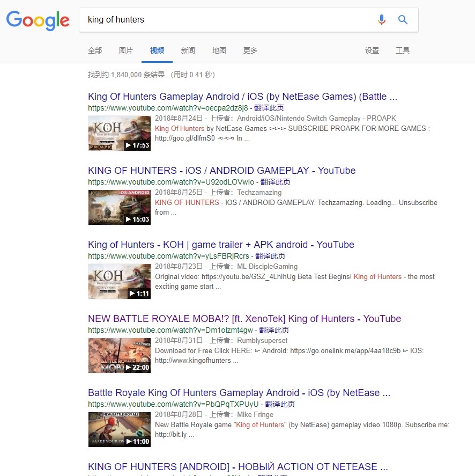Open King Of Hunters Gameplay Android / iOS result
Image resolution: width=475 pixels, height=476 pixels.
(x=242, y=97)
